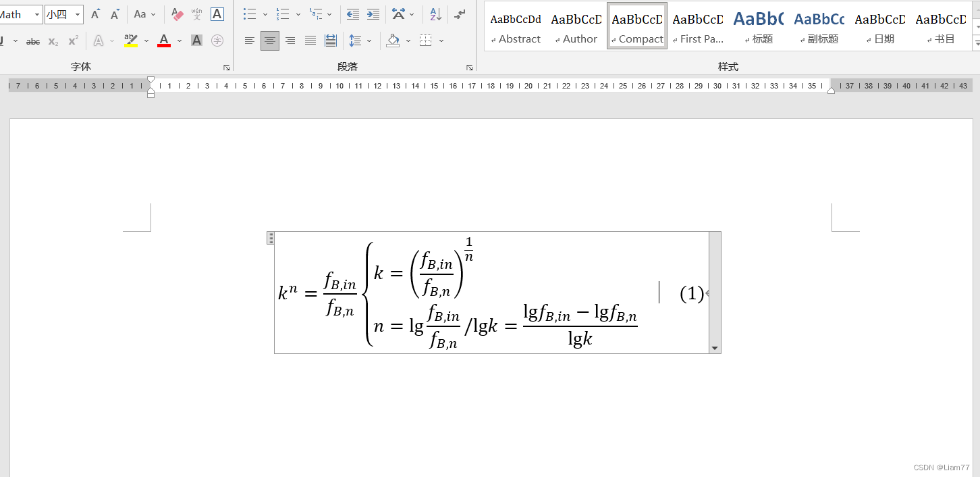Toggle strikethrough (abc) formatting
Image resolution: width=980 pixels, height=477 pixels.
pyautogui.click(x=33, y=41)
